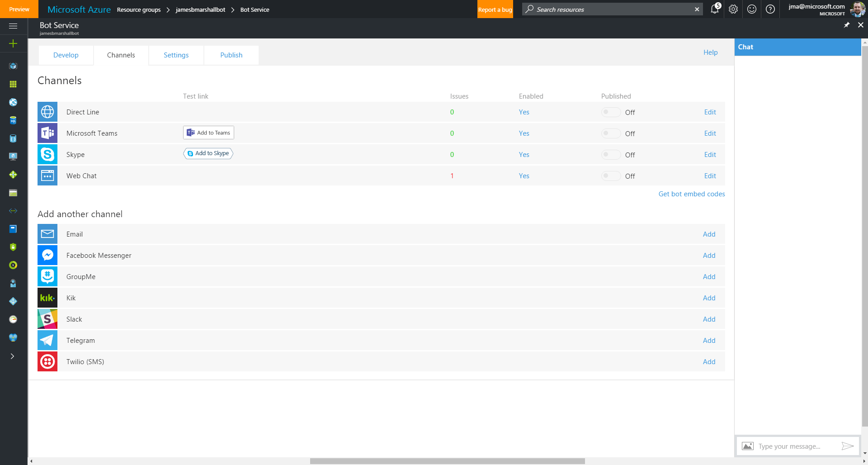Open Cost Management circle icon in sidebar

tap(13, 265)
